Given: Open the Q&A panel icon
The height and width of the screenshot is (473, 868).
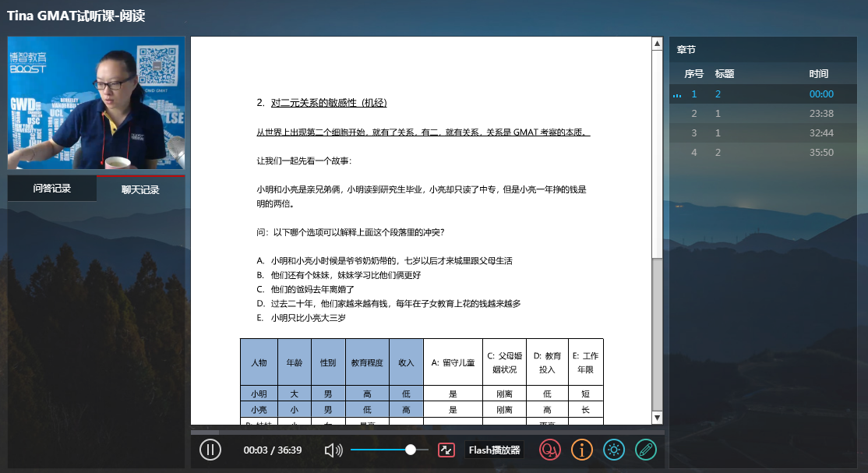Looking at the screenshot, I should (550, 450).
